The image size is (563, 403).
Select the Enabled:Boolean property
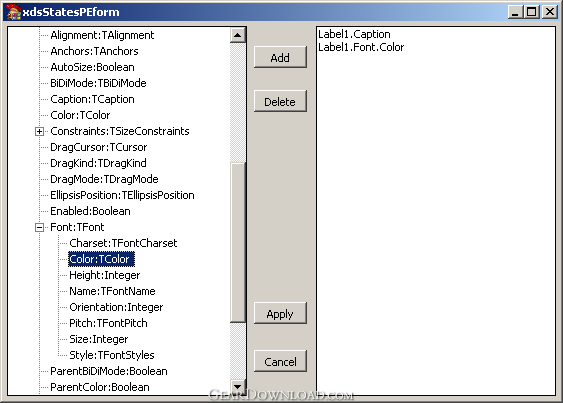[90, 211]
